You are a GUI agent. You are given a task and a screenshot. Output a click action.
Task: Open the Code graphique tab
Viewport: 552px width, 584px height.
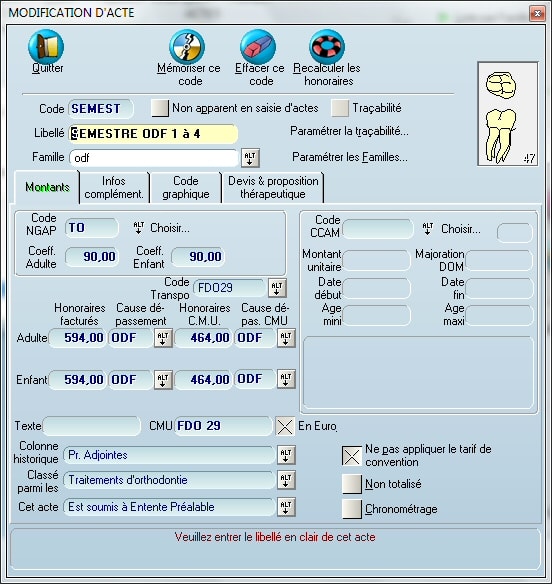(x=186, y=187)
